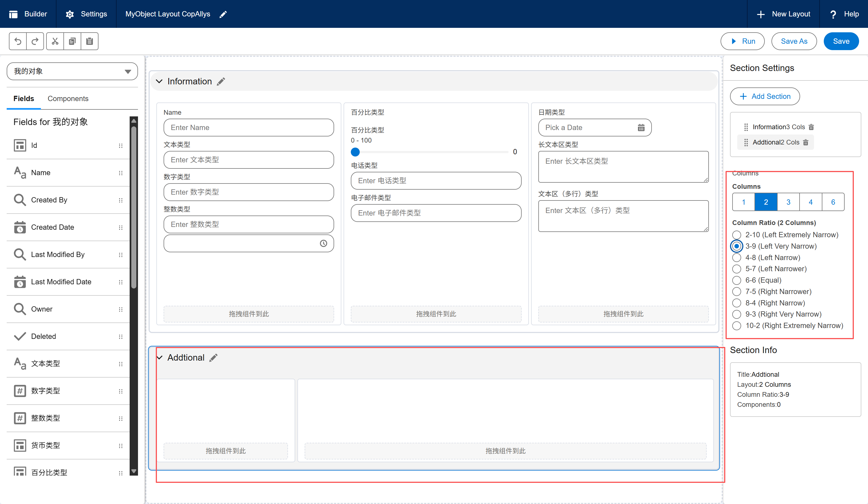This screenshot has width=868, height=504.
Task: Click the Enter 电子邮件类型 input field
Action: tap(436, 213)
